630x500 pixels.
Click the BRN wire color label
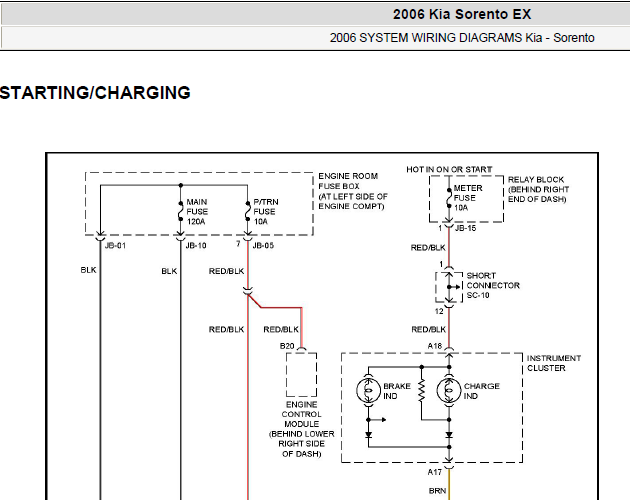click(x=438, y=491)
